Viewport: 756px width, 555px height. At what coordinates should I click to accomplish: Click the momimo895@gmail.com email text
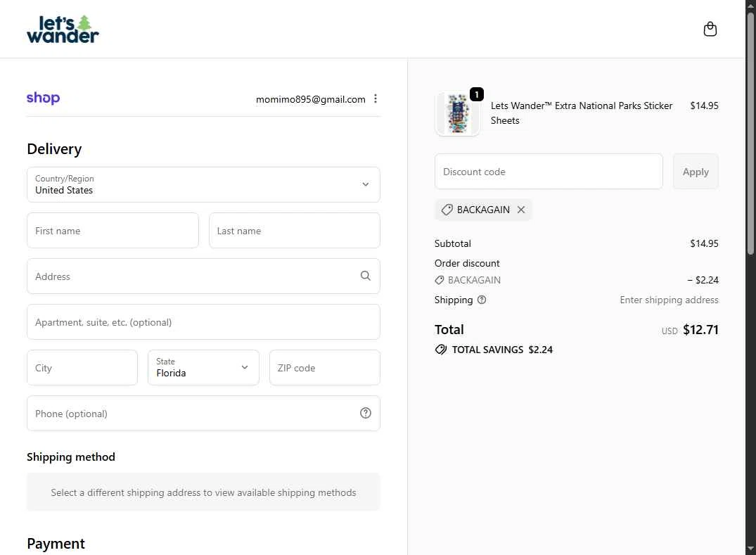click(311, 99)
